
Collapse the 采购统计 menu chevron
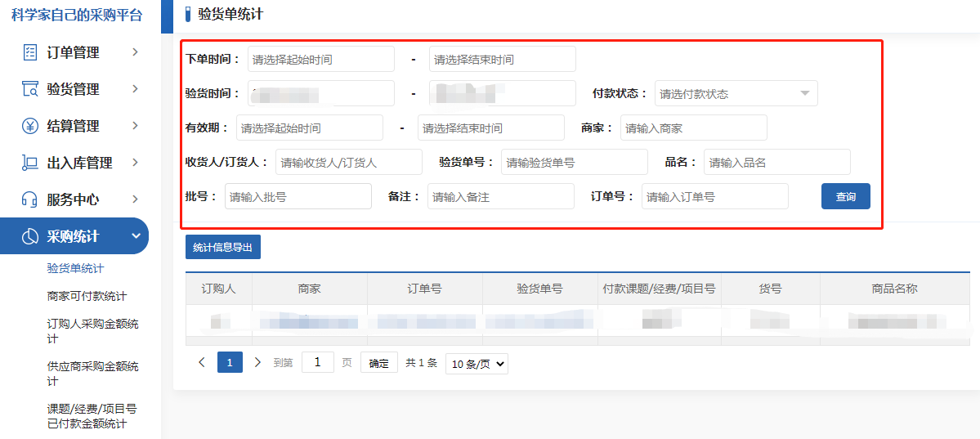click(x=135, y=236)
